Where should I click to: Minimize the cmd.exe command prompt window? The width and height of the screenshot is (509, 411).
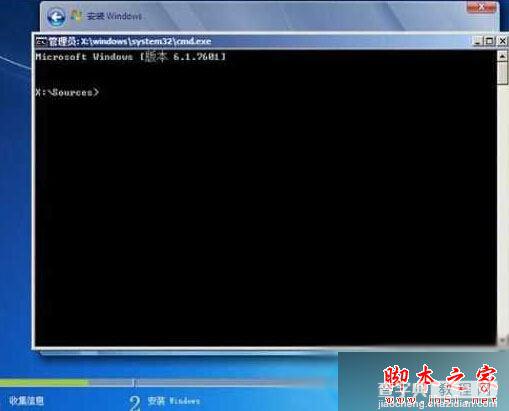pyautogui.click(x=477, y=41)
